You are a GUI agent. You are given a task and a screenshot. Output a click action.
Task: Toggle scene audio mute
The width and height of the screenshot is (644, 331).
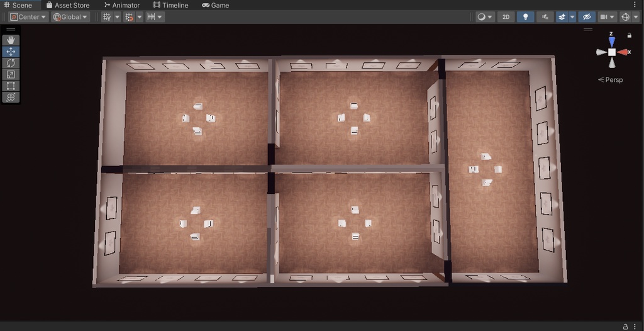pos(545,17)
